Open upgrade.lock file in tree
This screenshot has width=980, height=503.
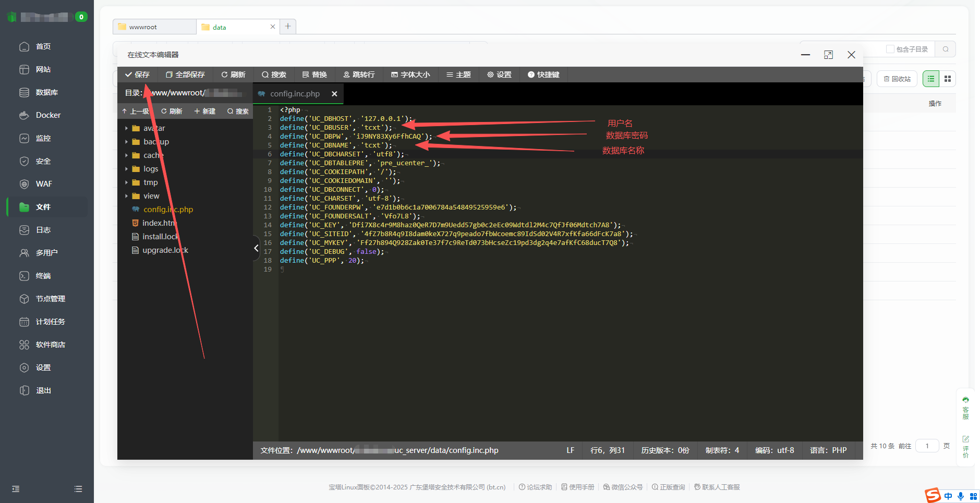[165, 250]
